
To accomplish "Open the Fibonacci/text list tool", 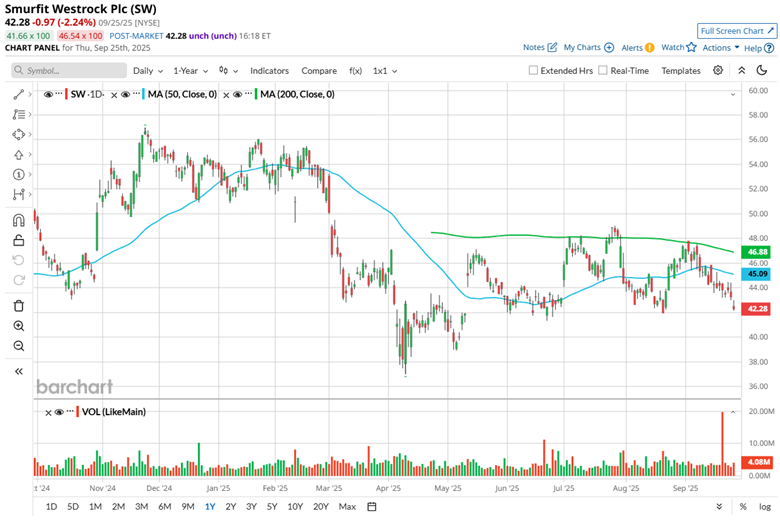I will pyautogui.click(x=18, y=114).
